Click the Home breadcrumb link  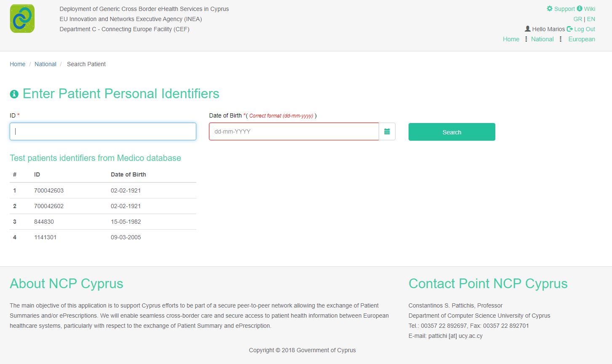17,64
